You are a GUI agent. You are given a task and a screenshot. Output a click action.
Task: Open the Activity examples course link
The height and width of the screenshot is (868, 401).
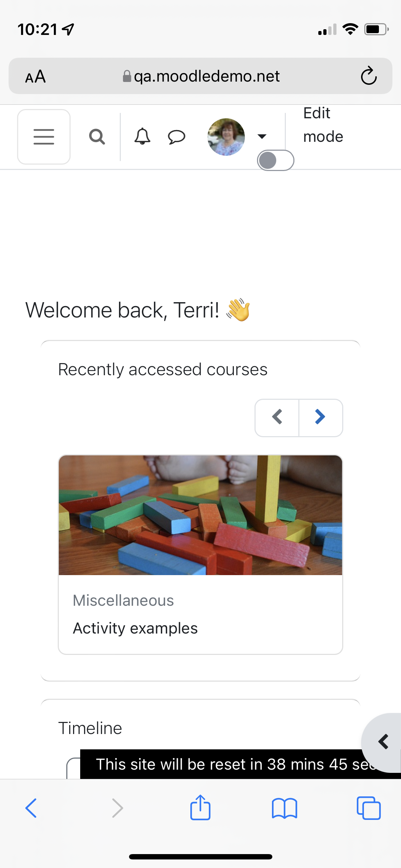tap(135, 628)
